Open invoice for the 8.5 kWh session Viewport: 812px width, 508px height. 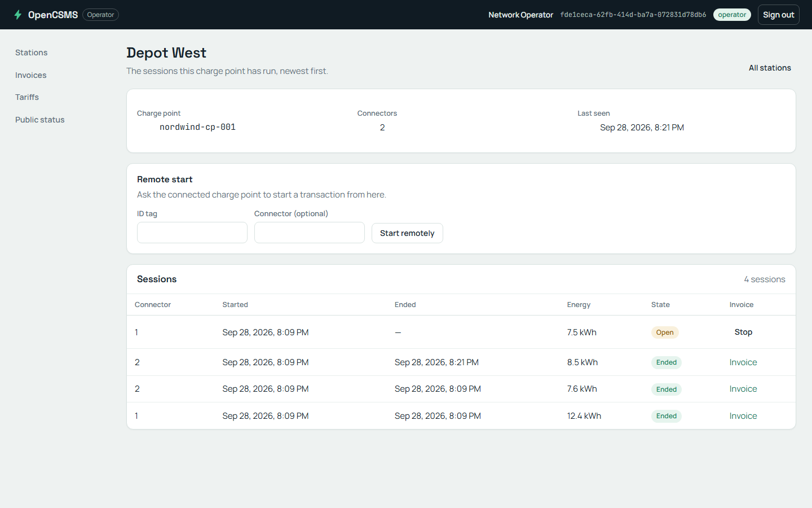(x=743, y=362)
